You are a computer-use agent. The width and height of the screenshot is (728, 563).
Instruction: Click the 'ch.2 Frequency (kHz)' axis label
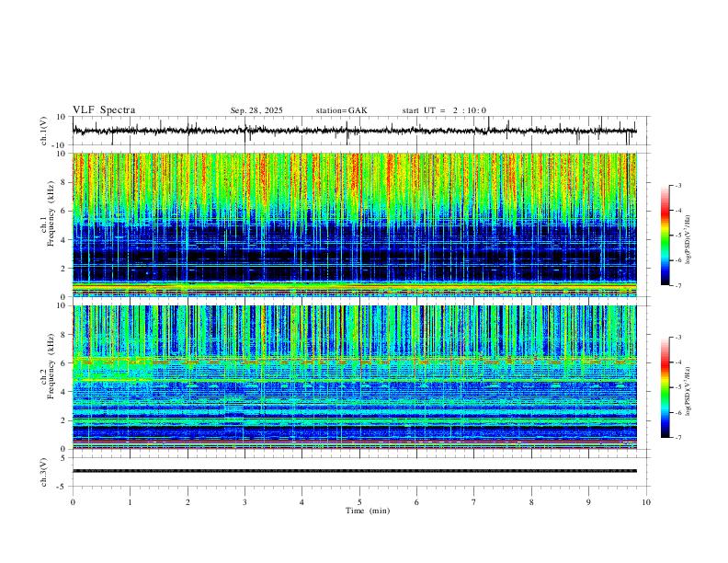[48, 366]
